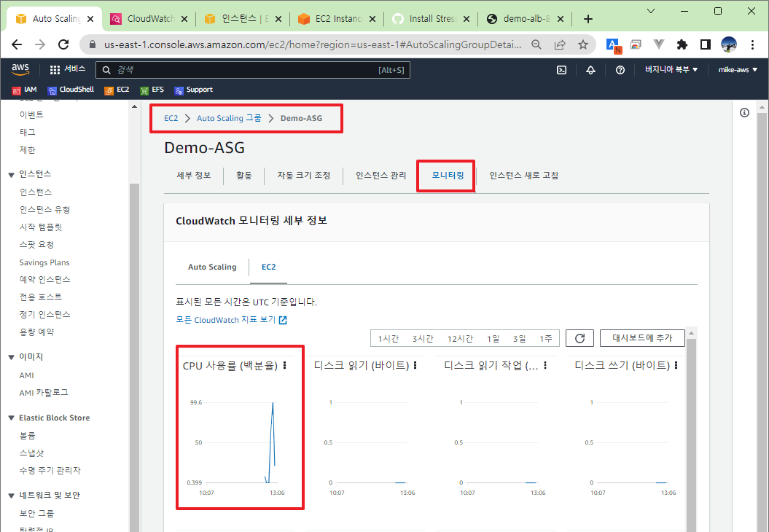Screen dimensions: 769x532
Task: Open the help question mark icon
Action: coord(620,70)
